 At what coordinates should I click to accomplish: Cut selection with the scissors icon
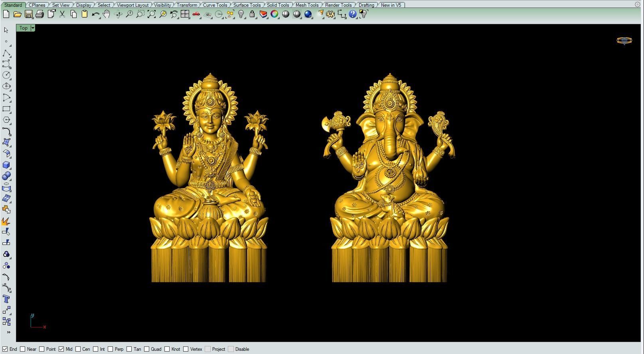point(62,14)
